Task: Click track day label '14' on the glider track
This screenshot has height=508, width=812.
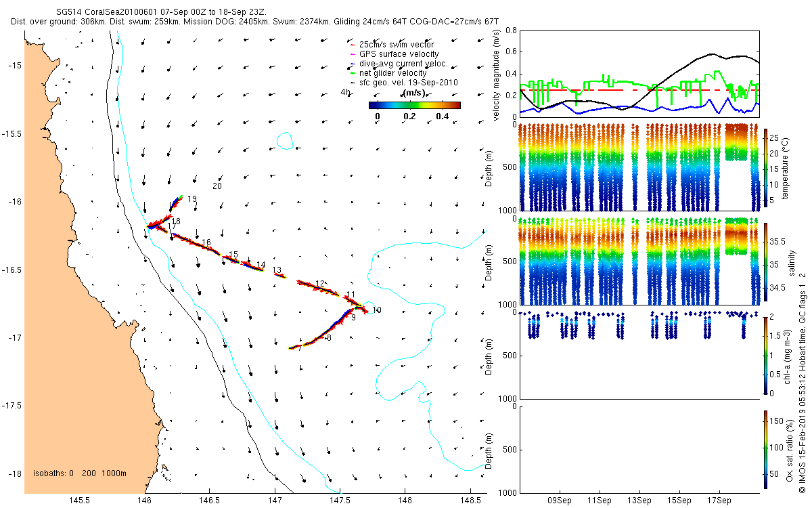Action: (x=261, y=265)
